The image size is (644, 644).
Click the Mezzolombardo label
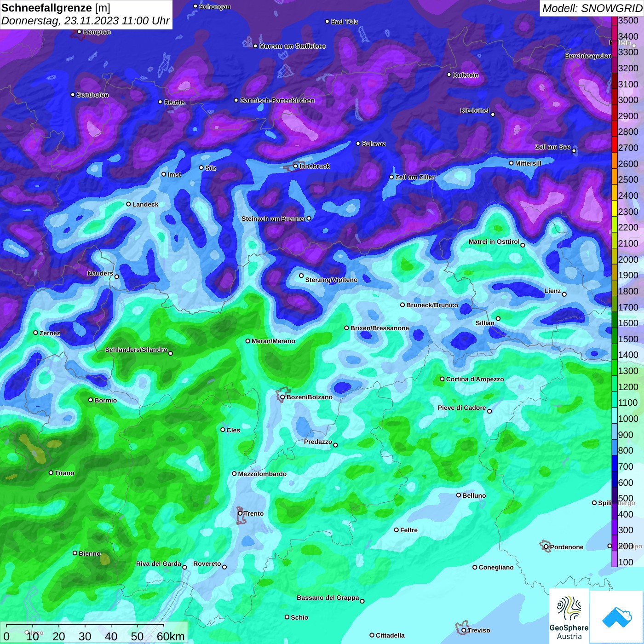(x=262, y=474)
